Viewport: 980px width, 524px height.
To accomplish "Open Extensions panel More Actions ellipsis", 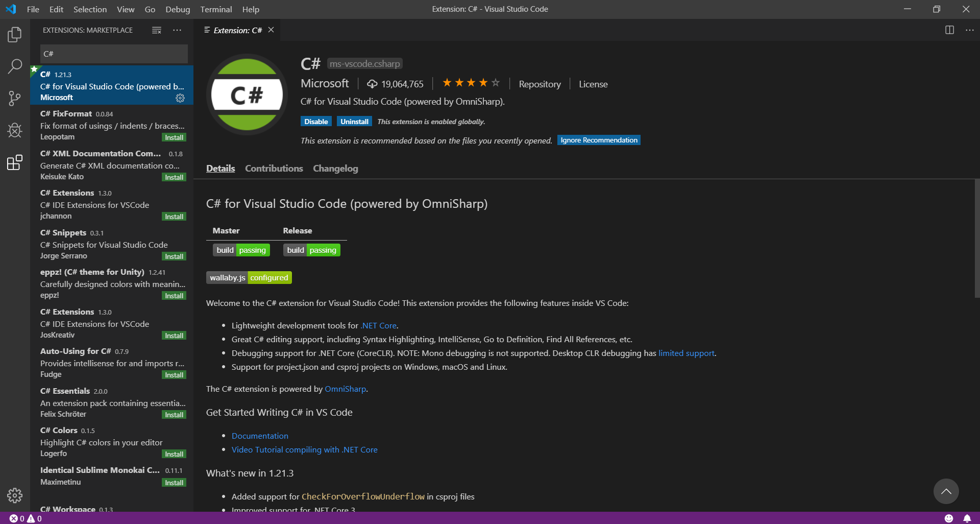I will 177,30.
